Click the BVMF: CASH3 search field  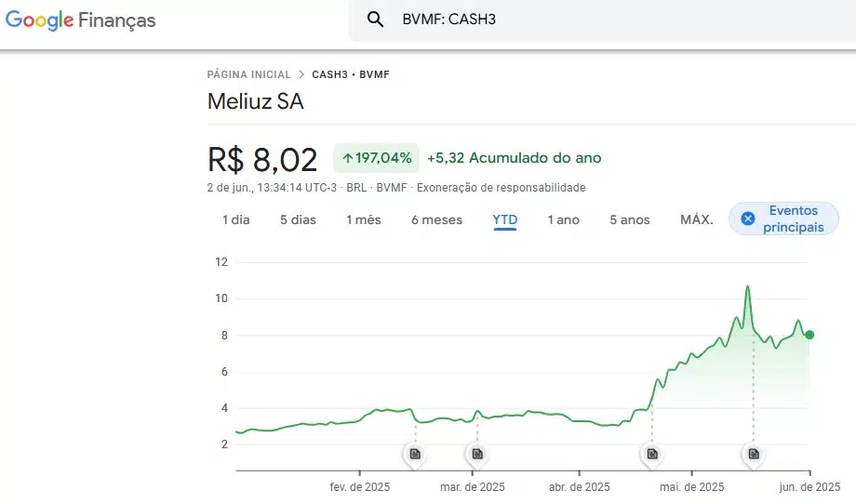click(x=602, y=20)
